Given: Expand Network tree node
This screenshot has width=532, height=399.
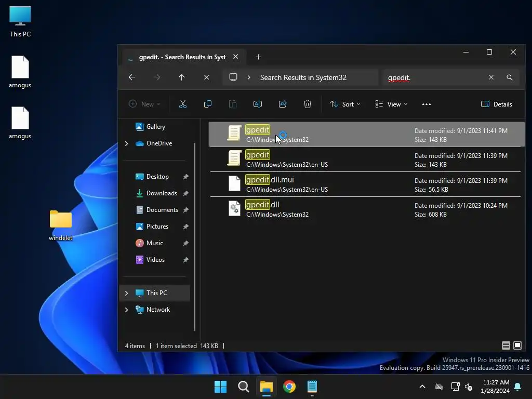Looking at the screenshot, I should [127, 310].
